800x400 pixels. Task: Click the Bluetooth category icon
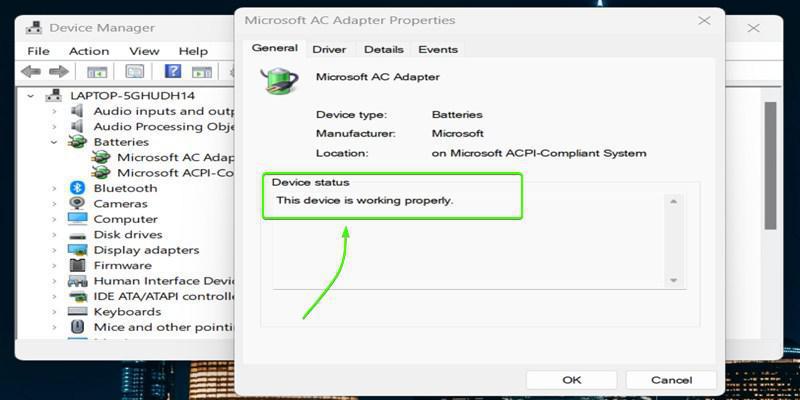[x=77, y=188]
